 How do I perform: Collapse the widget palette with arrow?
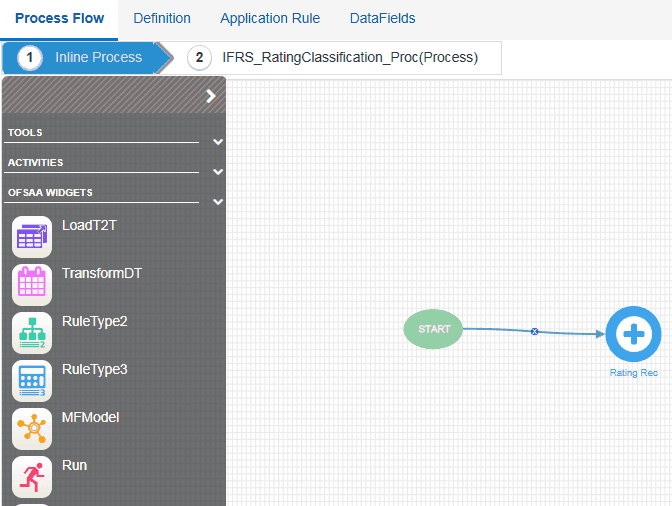coord(210,96)
